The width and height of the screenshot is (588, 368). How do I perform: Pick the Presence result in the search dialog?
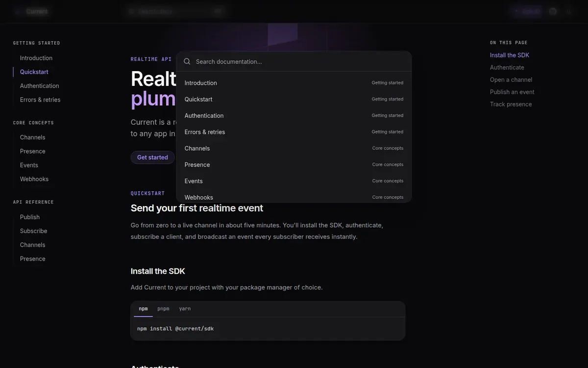click(294, 165)
